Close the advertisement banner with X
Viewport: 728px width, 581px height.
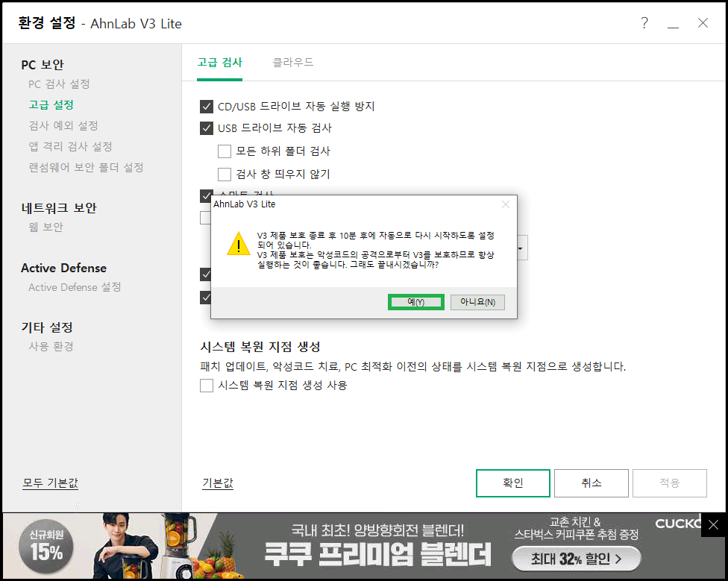coord(713,525)
